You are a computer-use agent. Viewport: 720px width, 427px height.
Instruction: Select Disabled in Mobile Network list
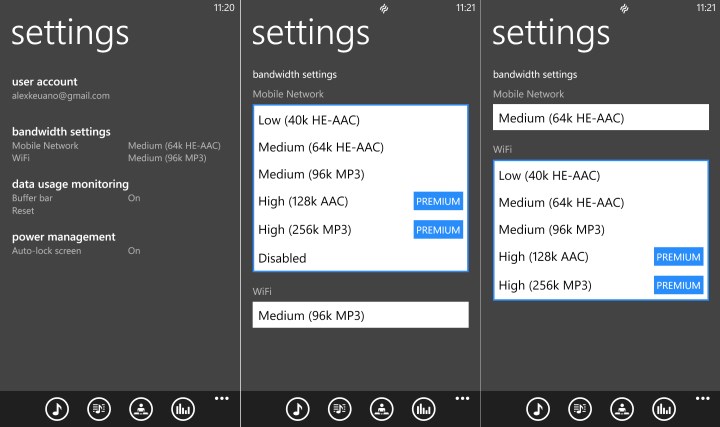tap(282, 258)
